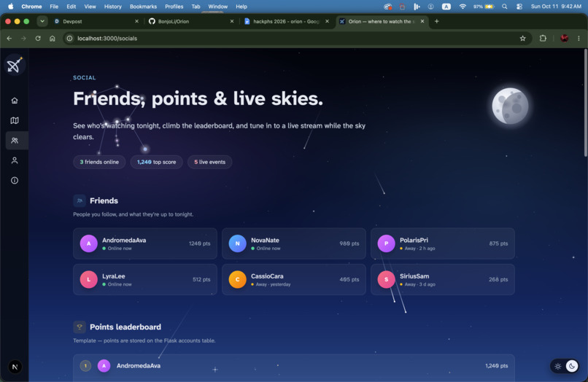
Task: Switch to the hackphs 2026 Google Doc tab
Action: (287, 21)
